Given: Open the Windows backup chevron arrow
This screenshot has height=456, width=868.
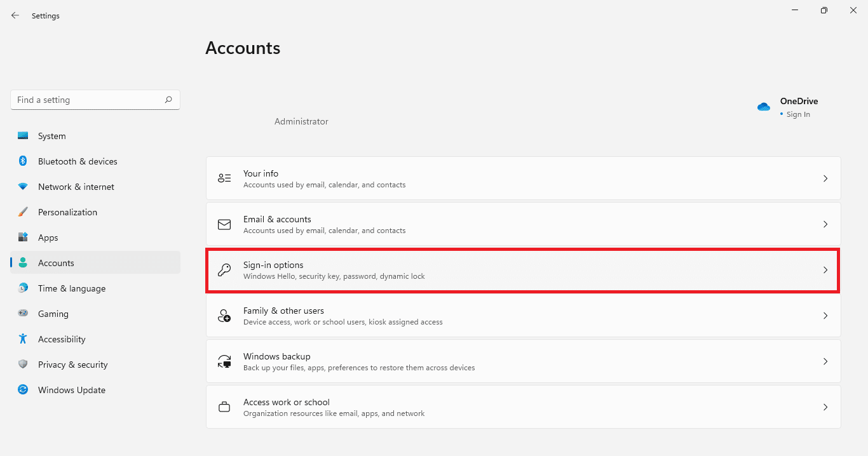Looking at the screenshot, I should 825,361.
